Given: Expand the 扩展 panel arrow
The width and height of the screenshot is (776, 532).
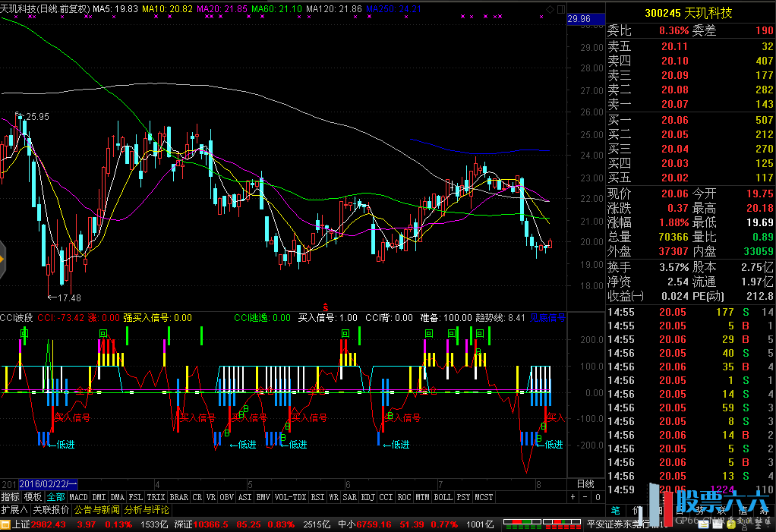Looking at the screenshot, I should point(14,509).
